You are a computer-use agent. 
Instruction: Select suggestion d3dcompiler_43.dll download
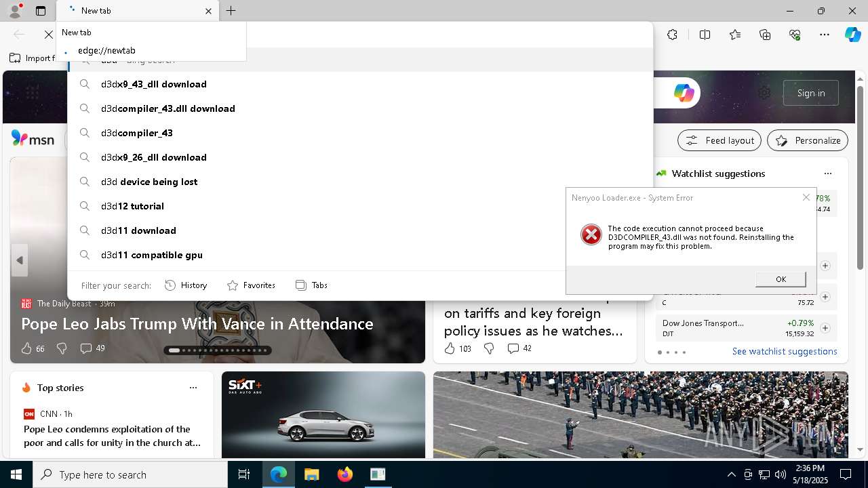click(360, 108)
